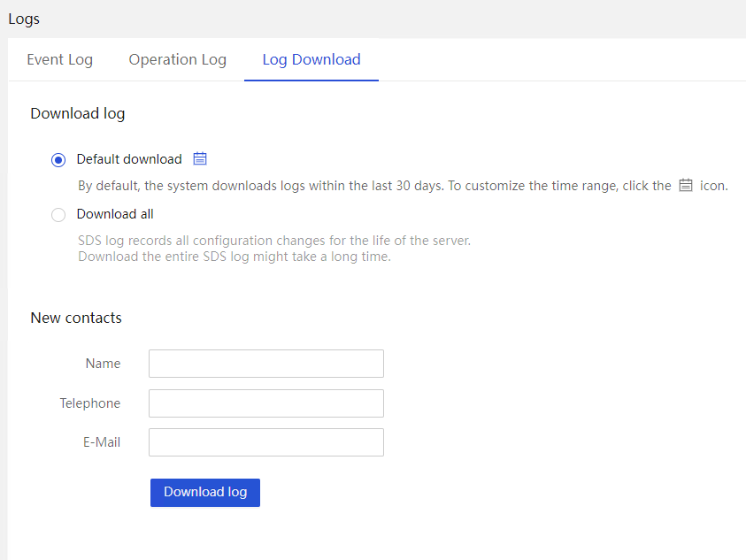Switch to the Operation Log tab
746x560 pixels.
[x=178, y=59]
